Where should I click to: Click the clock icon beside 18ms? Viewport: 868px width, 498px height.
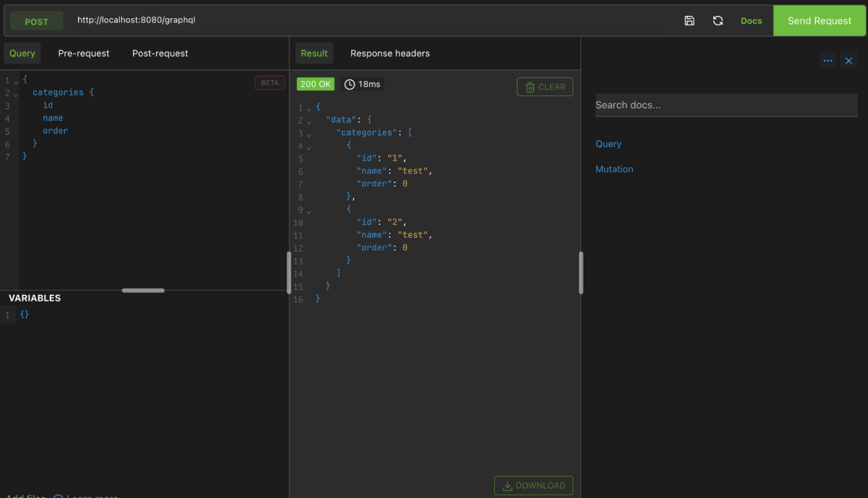349,84
